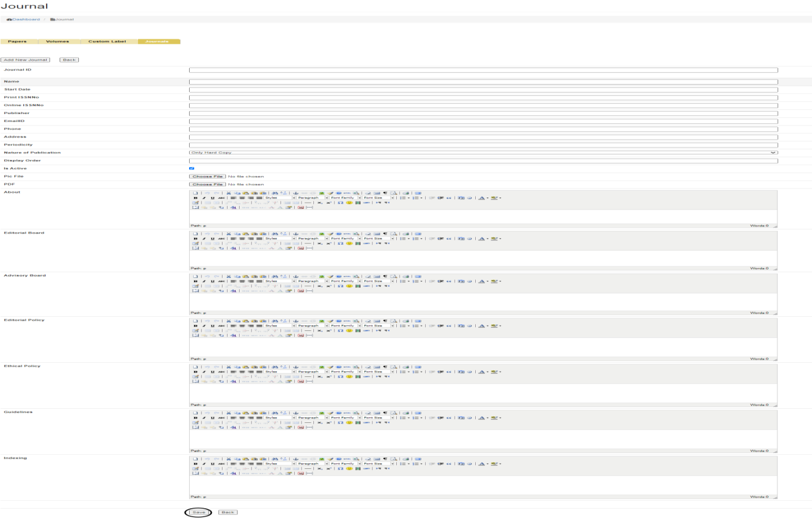Image resolution: width=812 pixels, height=520 pixels.
Task: Open Paragraph format dropdown in Advisory Board editor
Action: click(312, 282)
